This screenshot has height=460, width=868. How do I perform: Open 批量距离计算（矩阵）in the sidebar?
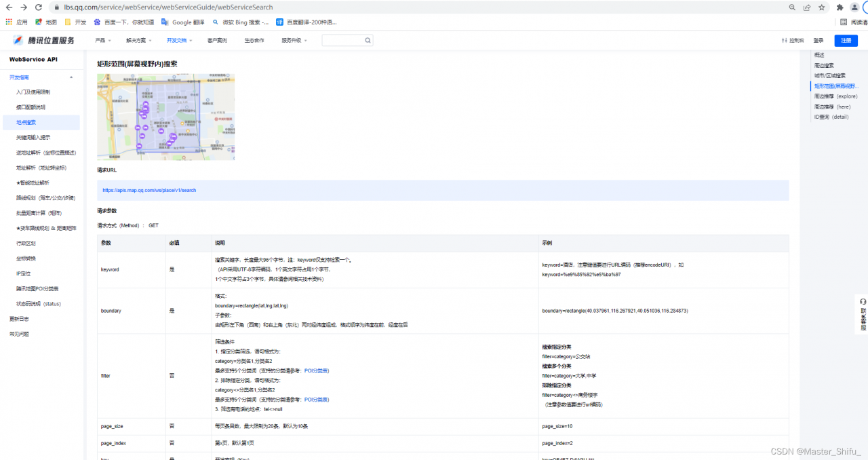(39, 213)
